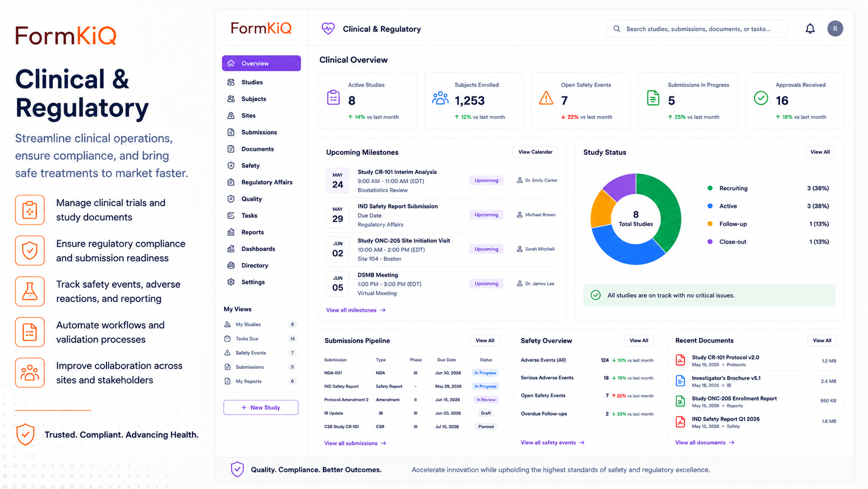Click the Directory globe icon
Screen dimensions: 868x489
(x=231, y=265)
